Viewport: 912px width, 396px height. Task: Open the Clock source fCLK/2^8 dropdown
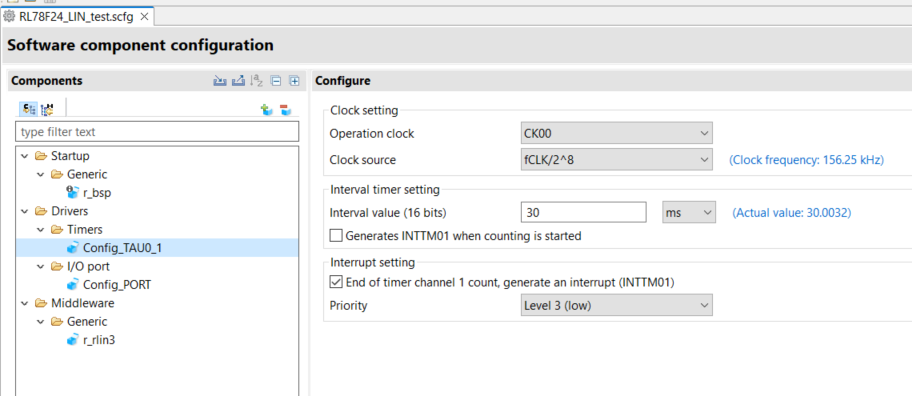616,160
